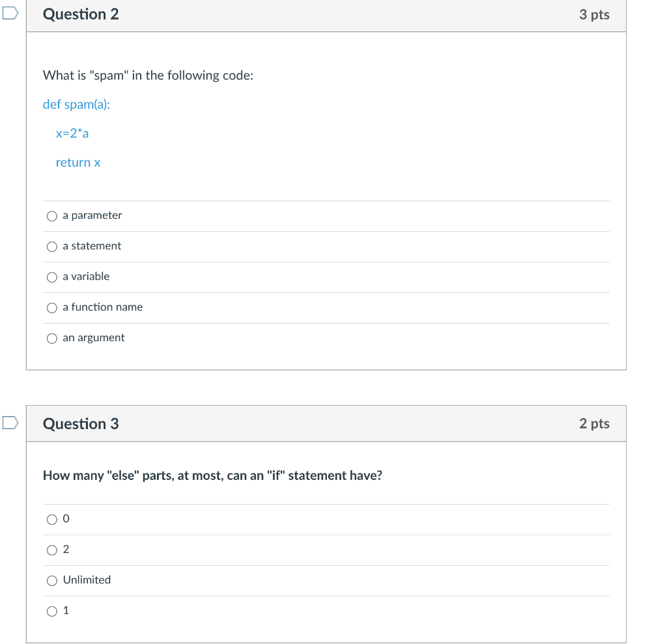Flag Question 2 for review
The image size is (667, 644).
click(9, 14)
